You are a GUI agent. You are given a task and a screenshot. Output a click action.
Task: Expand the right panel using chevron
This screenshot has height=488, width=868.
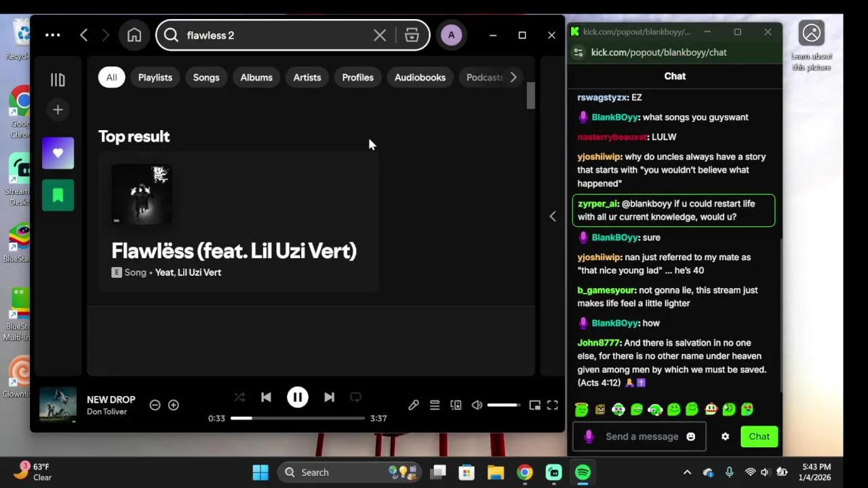pos(553,216)
